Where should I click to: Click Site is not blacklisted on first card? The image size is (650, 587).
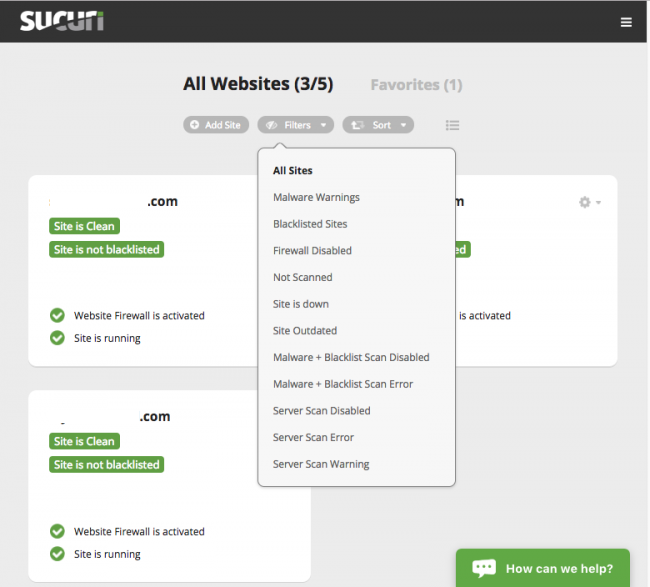click(107, 250)
